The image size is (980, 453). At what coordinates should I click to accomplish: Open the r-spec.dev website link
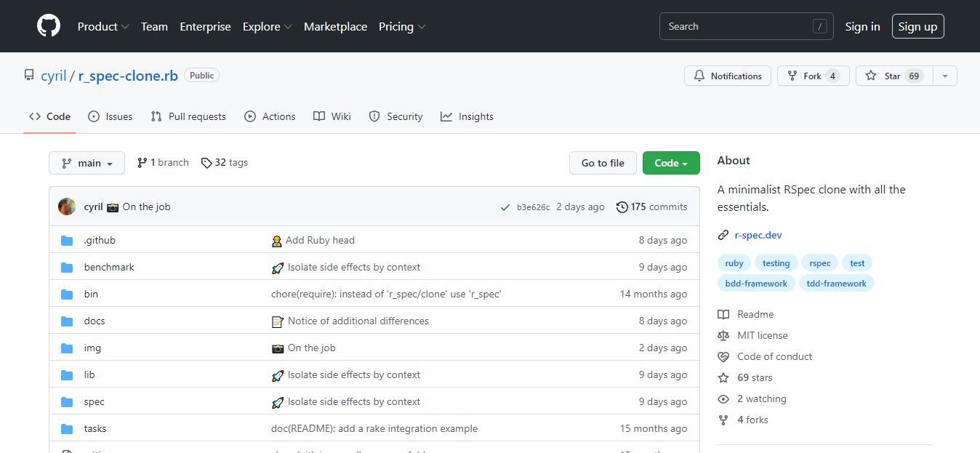[x=758, y=235]
